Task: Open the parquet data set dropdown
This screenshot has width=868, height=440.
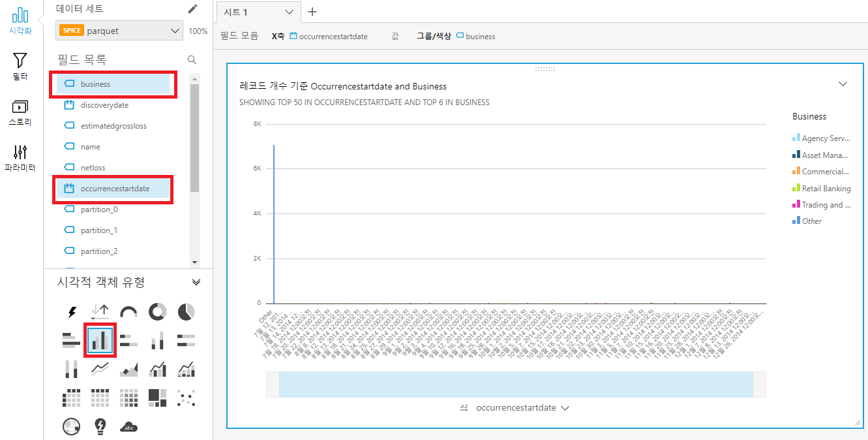Action: 120,31
